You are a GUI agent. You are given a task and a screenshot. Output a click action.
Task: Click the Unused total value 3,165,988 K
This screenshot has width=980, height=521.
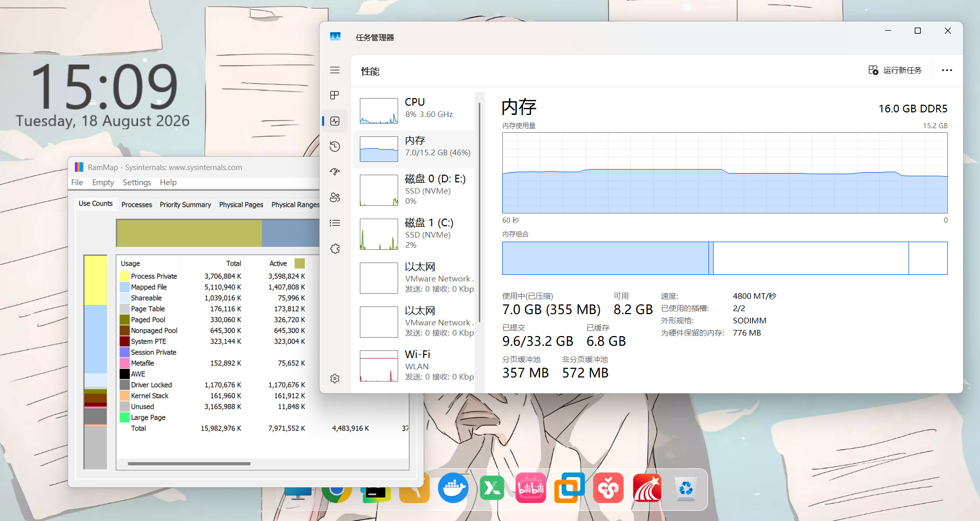tap(223, 407)
